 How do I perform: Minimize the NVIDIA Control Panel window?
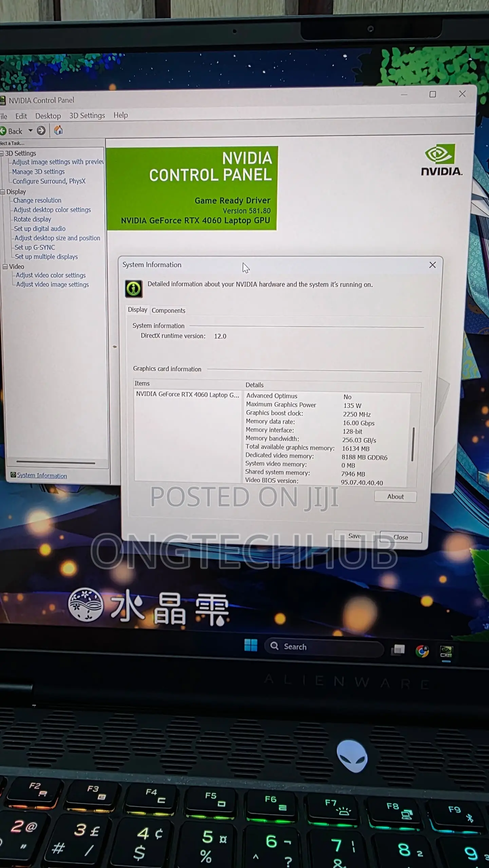(x=404, y=95)
